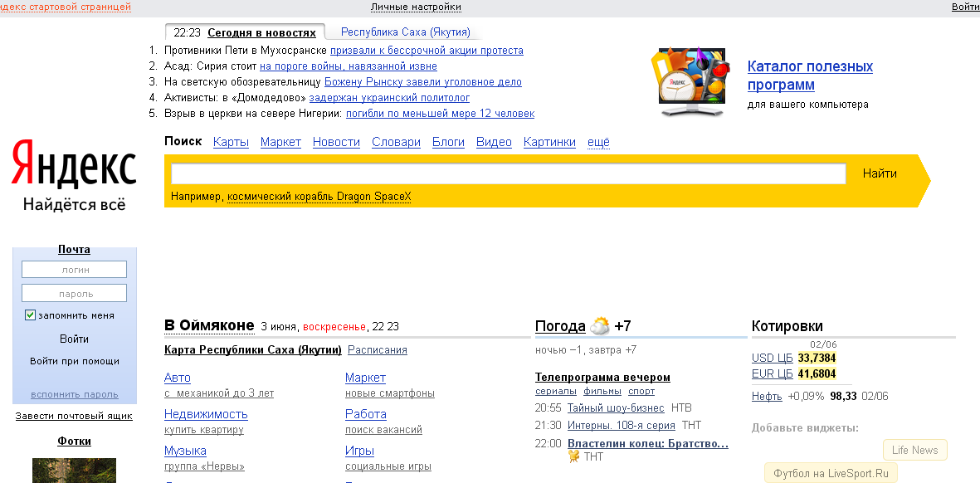Open the 'USD ЦБ' exchange rate link
The image size is (980, 483).
tap(772, 358)
